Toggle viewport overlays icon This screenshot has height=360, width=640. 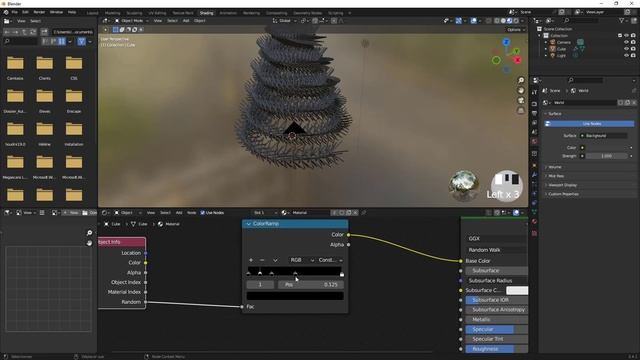tap(473, 20)
